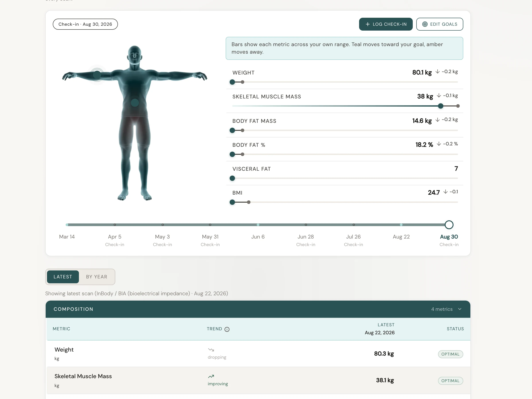Open Edit Goals
The width and height of the screenshot is (532, 399).
click(439, 24)
